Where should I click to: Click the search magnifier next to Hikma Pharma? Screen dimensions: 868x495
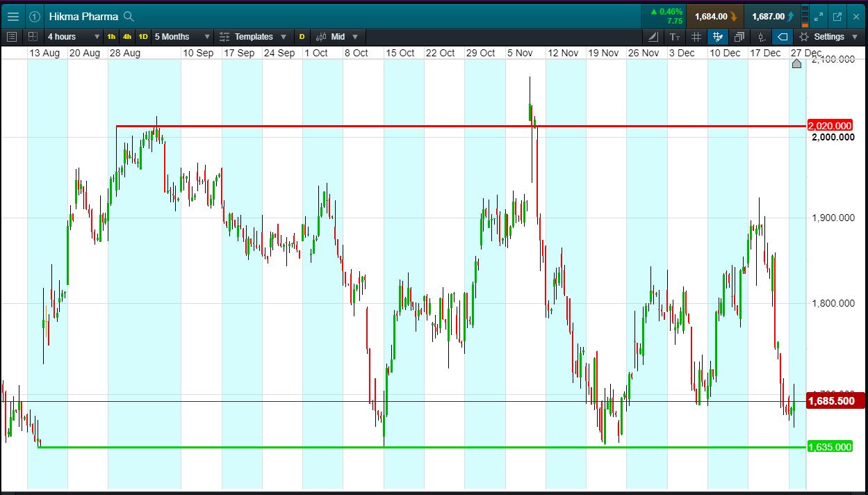pos(129,16)
